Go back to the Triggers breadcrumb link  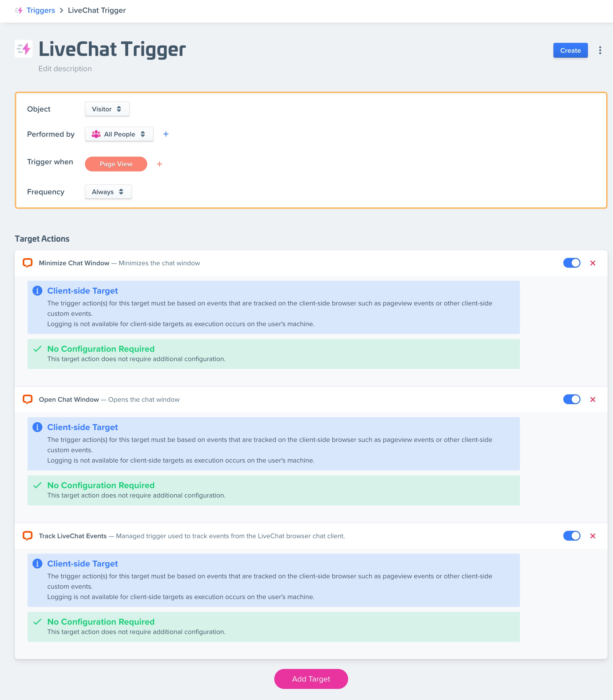[x=41, y=10]
